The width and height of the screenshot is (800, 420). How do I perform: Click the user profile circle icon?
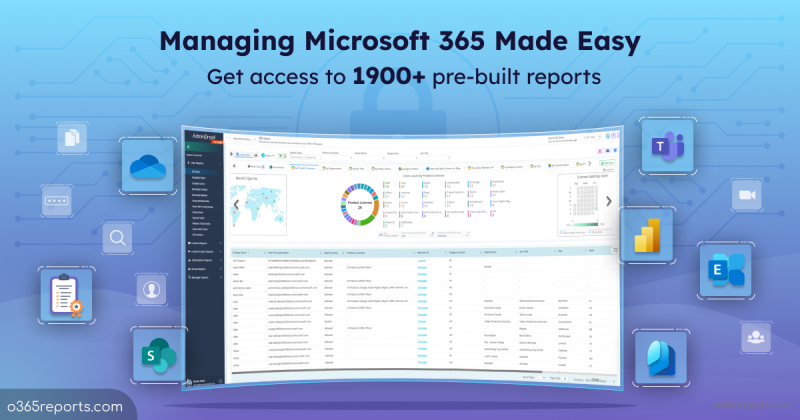coord(153,290)
